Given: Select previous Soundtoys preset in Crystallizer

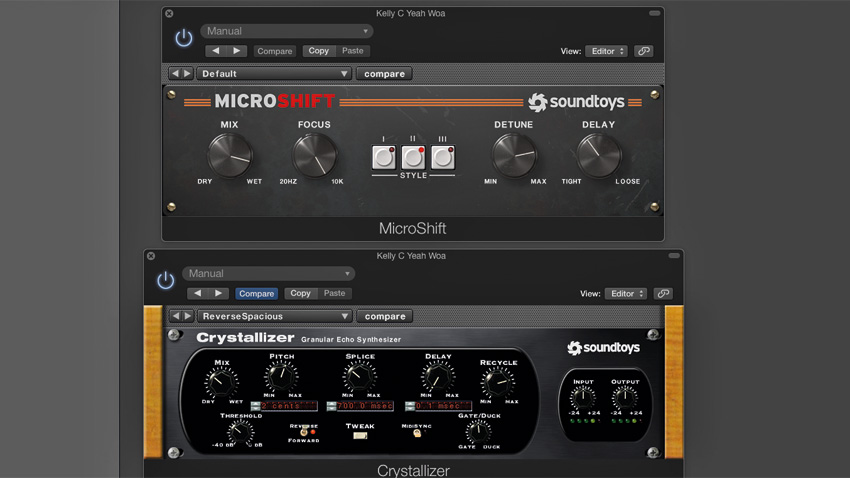Looking at the screenshot, I should [176, 316].
